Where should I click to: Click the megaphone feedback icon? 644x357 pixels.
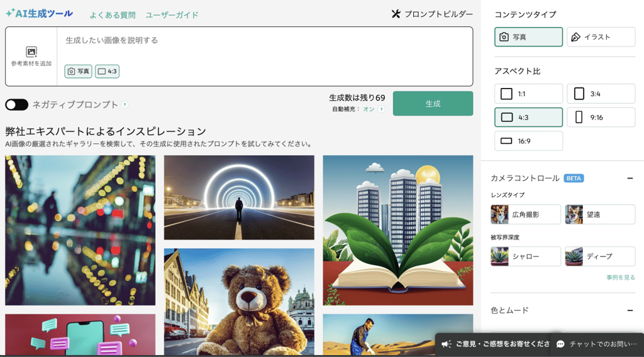coord(446,344)
